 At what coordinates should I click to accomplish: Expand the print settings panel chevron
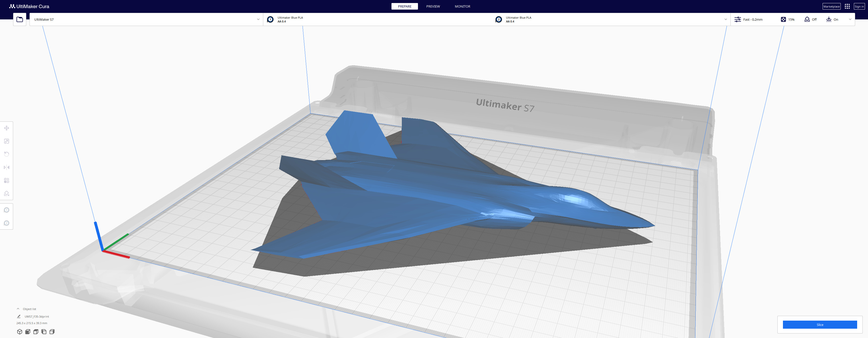[x=850, y=19]
